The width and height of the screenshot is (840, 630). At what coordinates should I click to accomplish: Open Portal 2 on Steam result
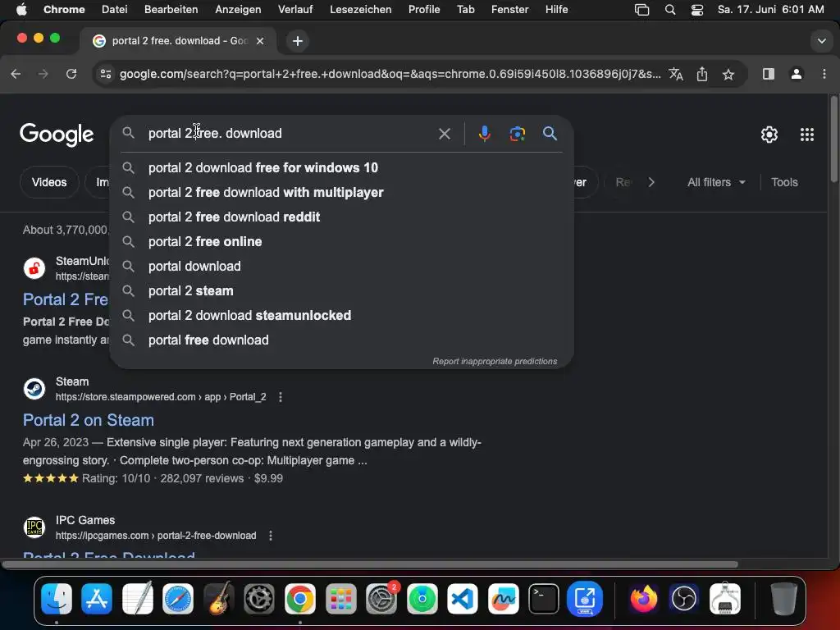coord(89,420)
